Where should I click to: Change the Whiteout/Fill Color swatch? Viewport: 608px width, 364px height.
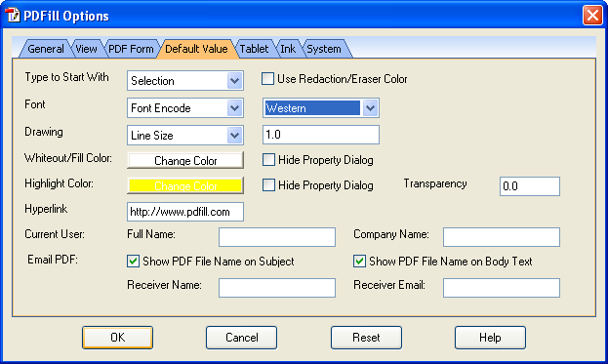(185, 160)
